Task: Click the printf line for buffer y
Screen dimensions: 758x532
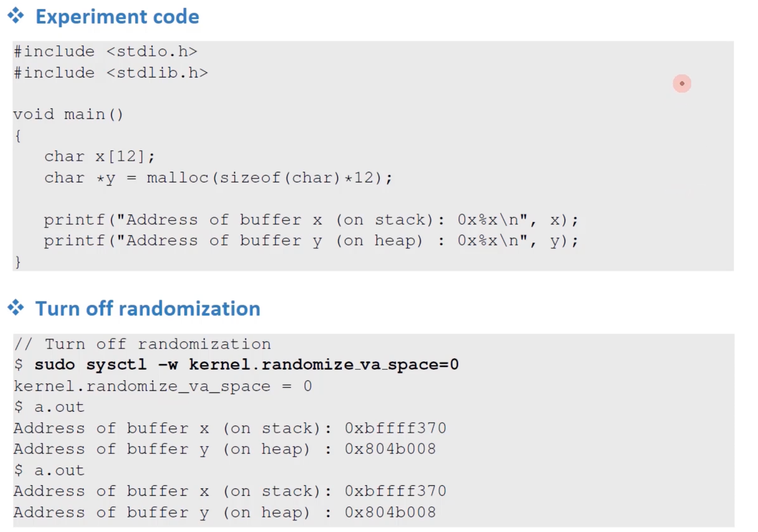Action: pos(310,241)
